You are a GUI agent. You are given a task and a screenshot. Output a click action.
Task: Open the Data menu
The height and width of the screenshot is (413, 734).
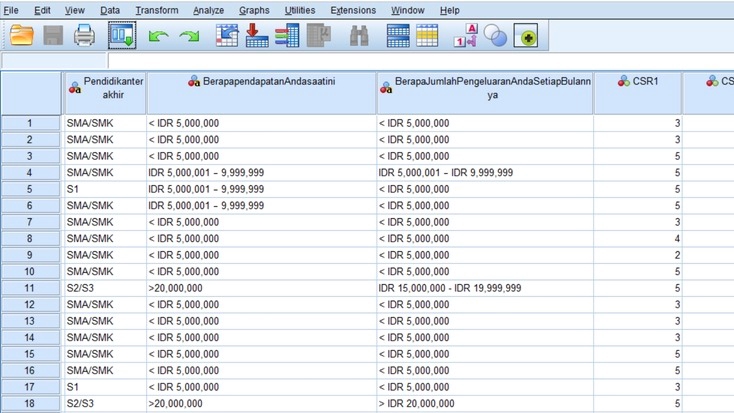pos(110,10)
